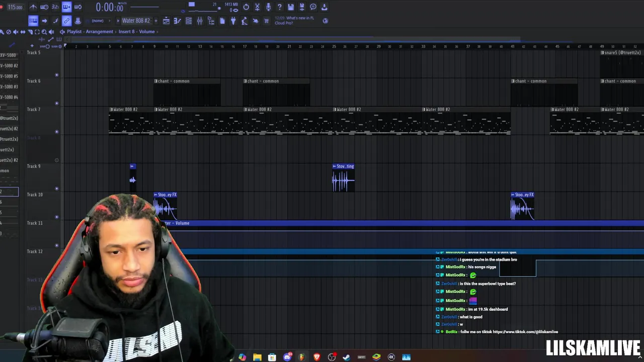The image size is (644, 362).
Task: Click the magnifier zoom tool in playlist toolbar
Action: point(44,32)
